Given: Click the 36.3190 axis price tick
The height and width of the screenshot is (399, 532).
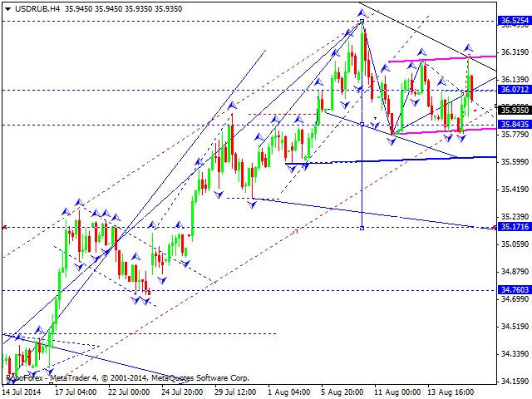Looking at the screenshot, I should [515, 52].
